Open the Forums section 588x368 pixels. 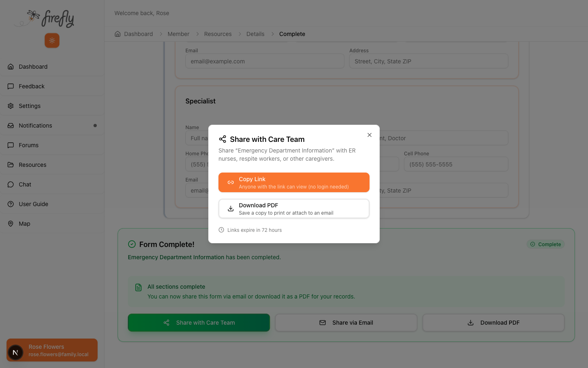coord(28,145)
